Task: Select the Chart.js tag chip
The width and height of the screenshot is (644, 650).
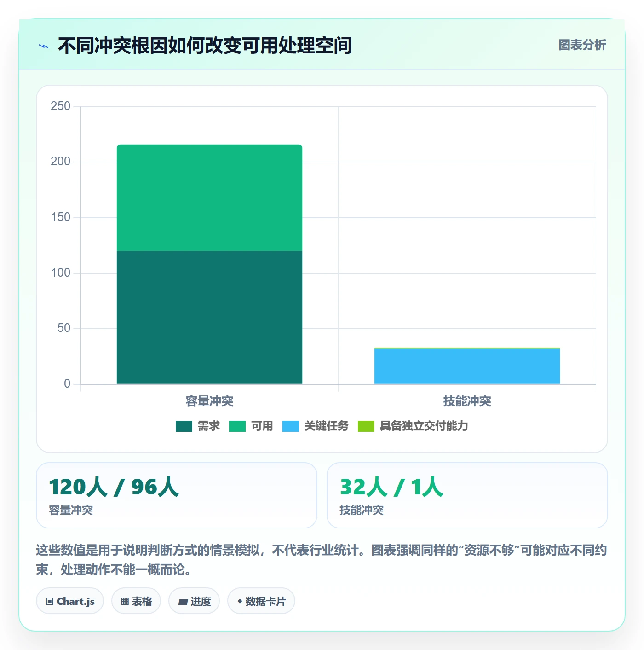Action: coord(70,601)
